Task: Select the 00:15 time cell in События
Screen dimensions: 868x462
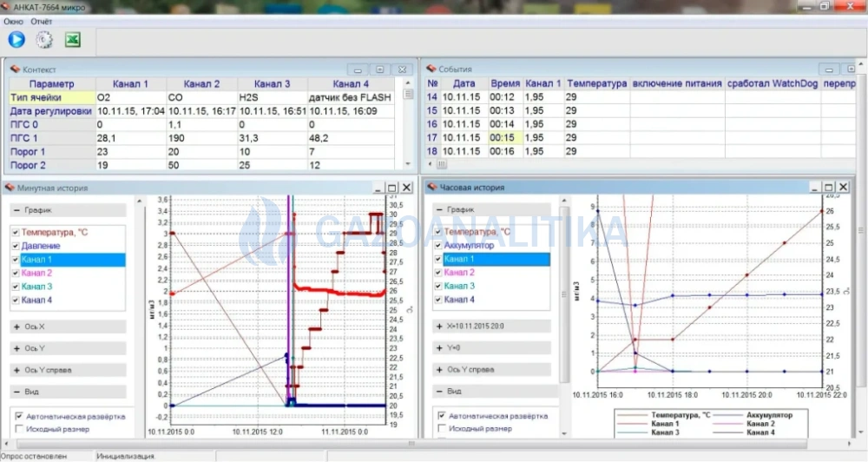Action: (505, 137)
